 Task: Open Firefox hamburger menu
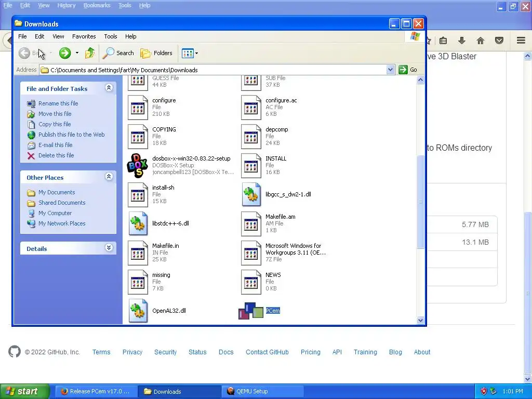(x=521, y=41)
